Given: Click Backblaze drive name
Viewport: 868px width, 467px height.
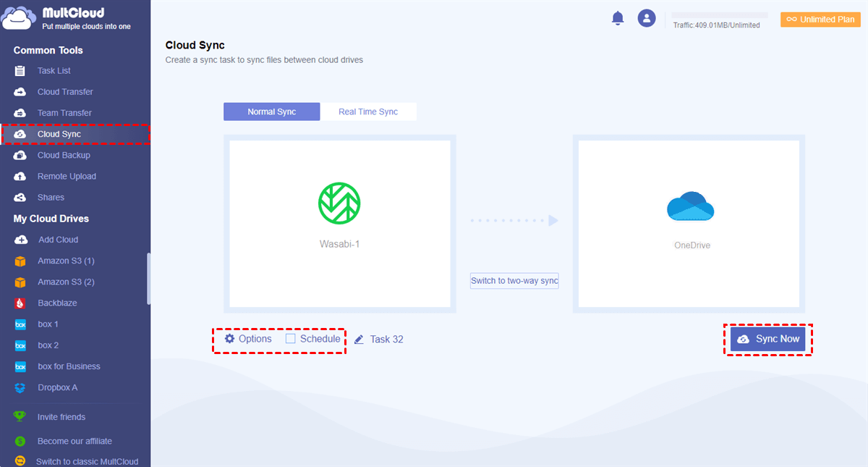Looking at the screenshot, I should click(57, 303).
